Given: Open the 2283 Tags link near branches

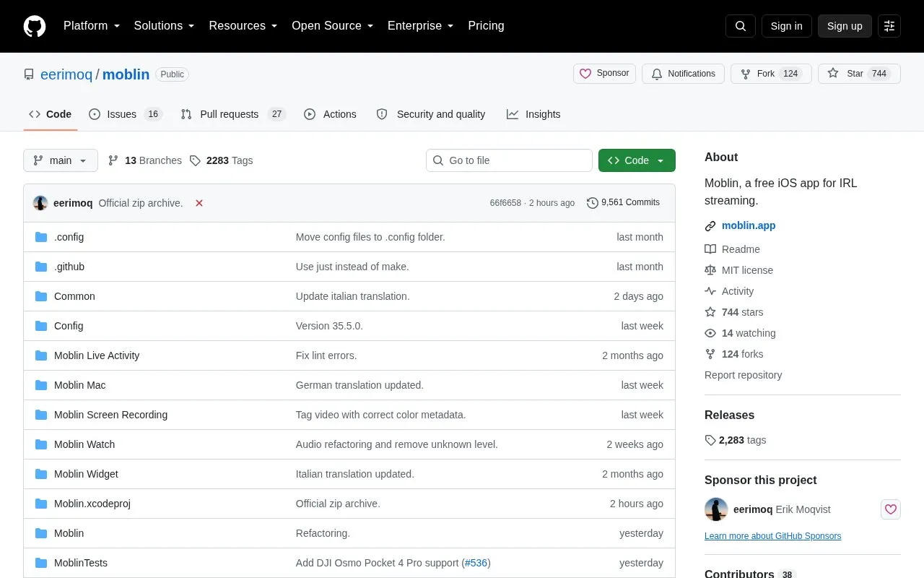Looking at the screenshot, I should (221, 160).
